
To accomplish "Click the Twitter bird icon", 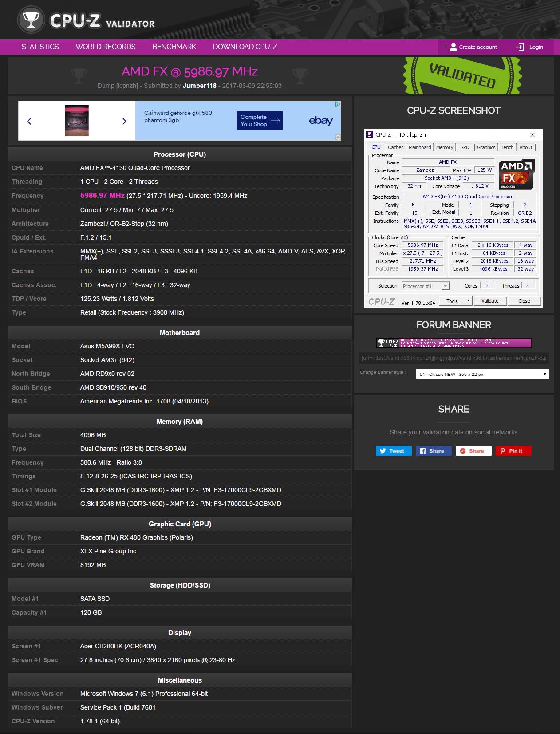I will tap(383, 451).
